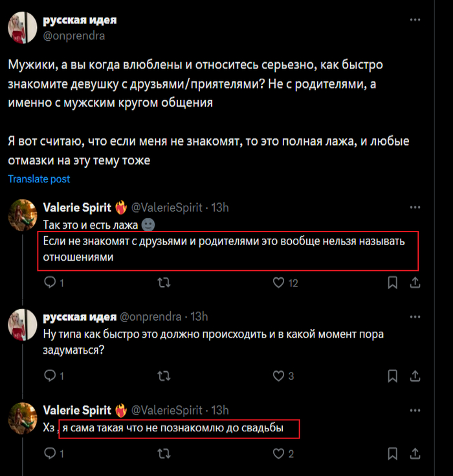Open more options on русская идея reply

point(415,317)
